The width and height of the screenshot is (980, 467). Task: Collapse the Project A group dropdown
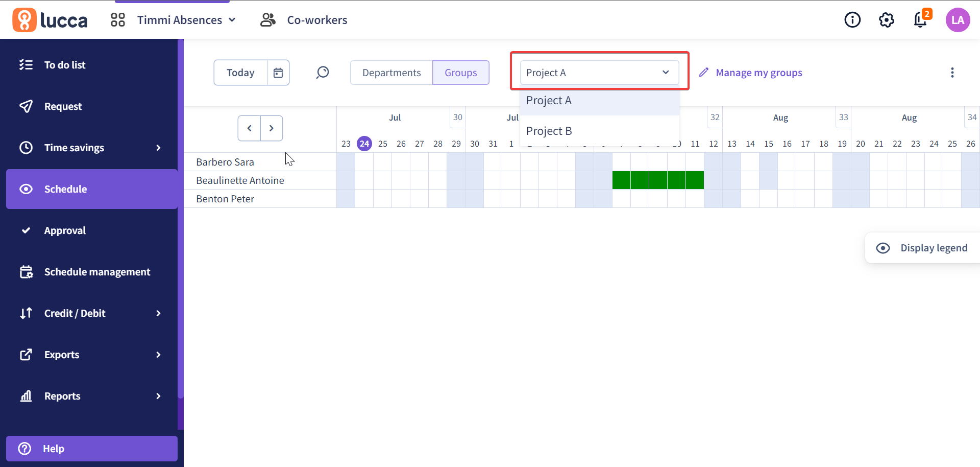click(x=600, y=73)
